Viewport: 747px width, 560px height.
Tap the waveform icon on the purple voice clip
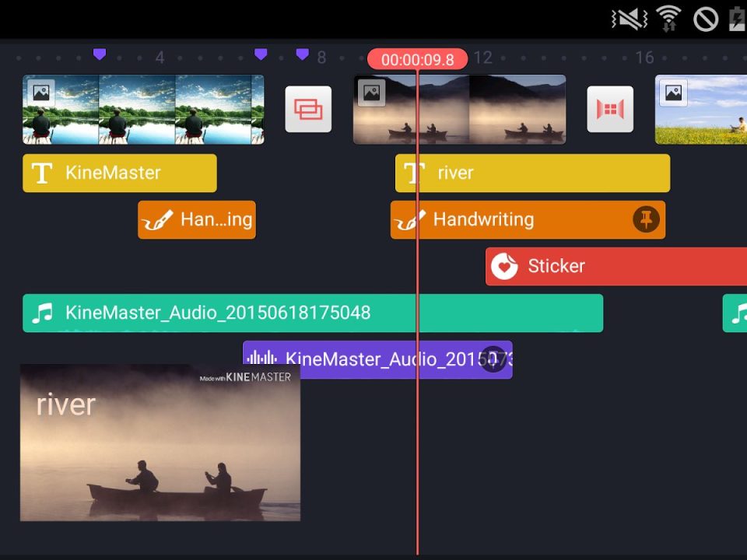tap(263, 359)
